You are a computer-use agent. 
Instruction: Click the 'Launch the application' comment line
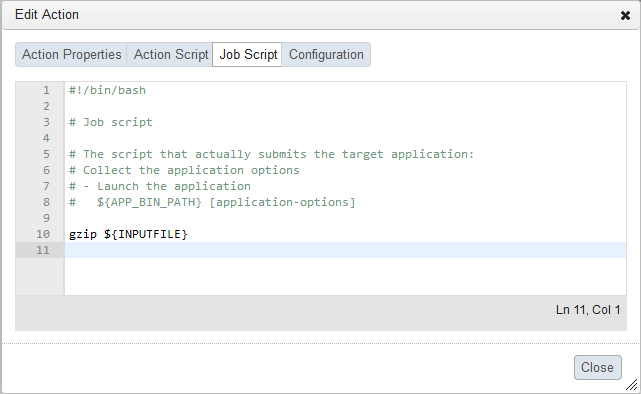click(x=159, y=186)
